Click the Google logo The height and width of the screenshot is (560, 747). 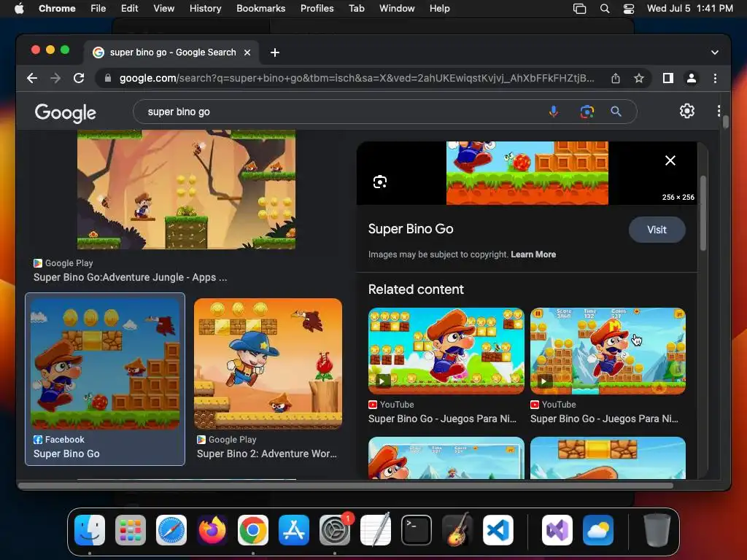click(65, 113)
